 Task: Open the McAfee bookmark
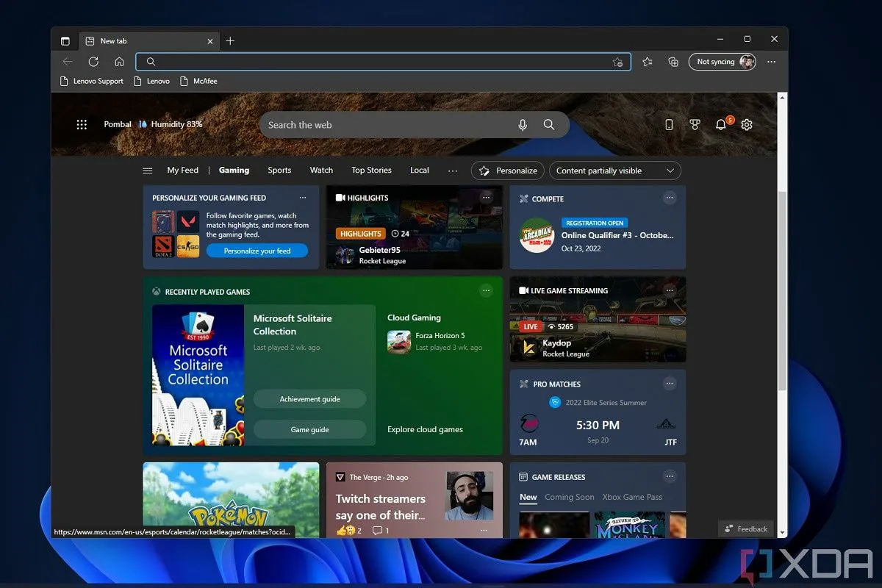pyautogui.click(x=198, y=81)
